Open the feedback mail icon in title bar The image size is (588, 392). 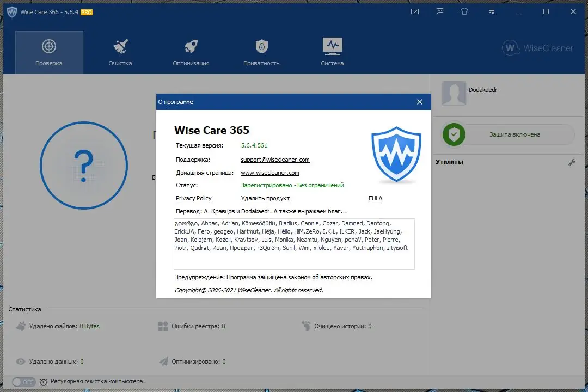tap(415, 11)
